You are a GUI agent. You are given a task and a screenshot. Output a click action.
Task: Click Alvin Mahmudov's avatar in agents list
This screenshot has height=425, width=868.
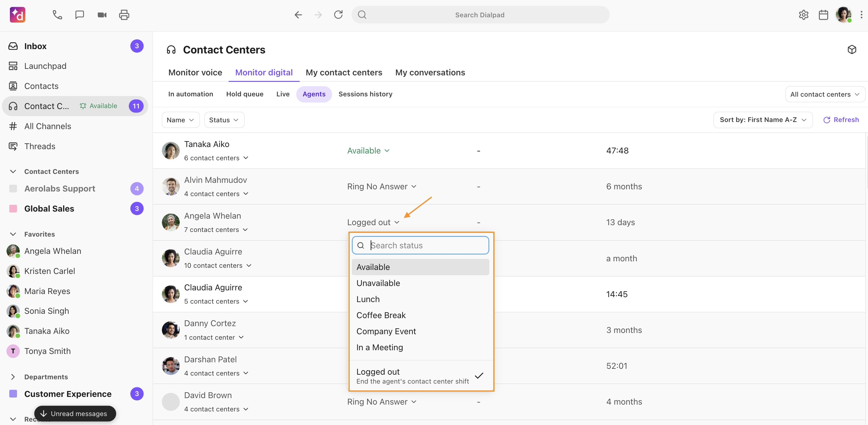[x=171, y=186]
